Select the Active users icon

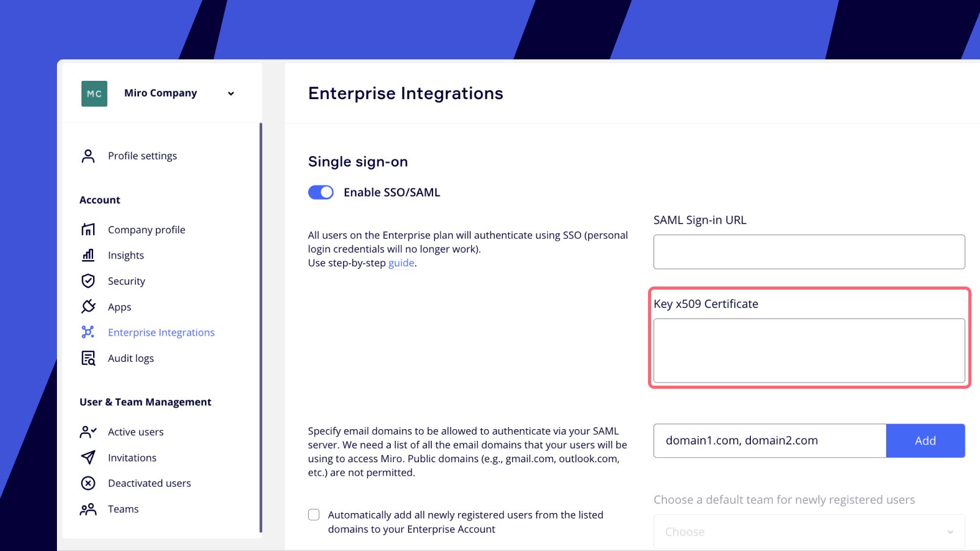(x=89, y=432)
